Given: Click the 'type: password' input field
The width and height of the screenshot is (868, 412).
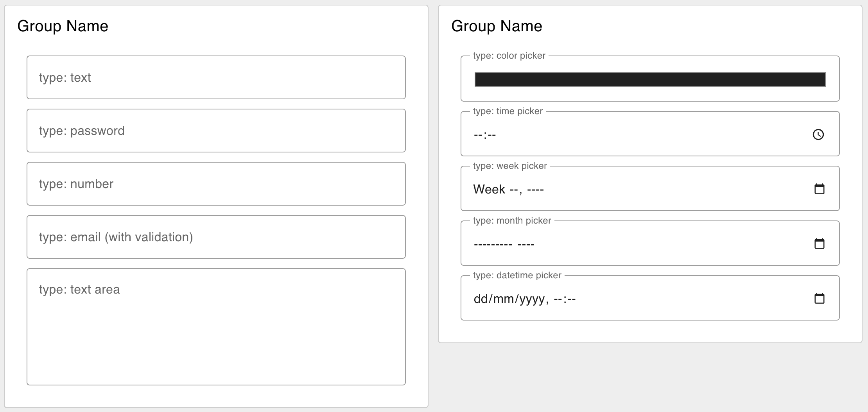Looking at the screenshot, I should click(x=215, y=131).
